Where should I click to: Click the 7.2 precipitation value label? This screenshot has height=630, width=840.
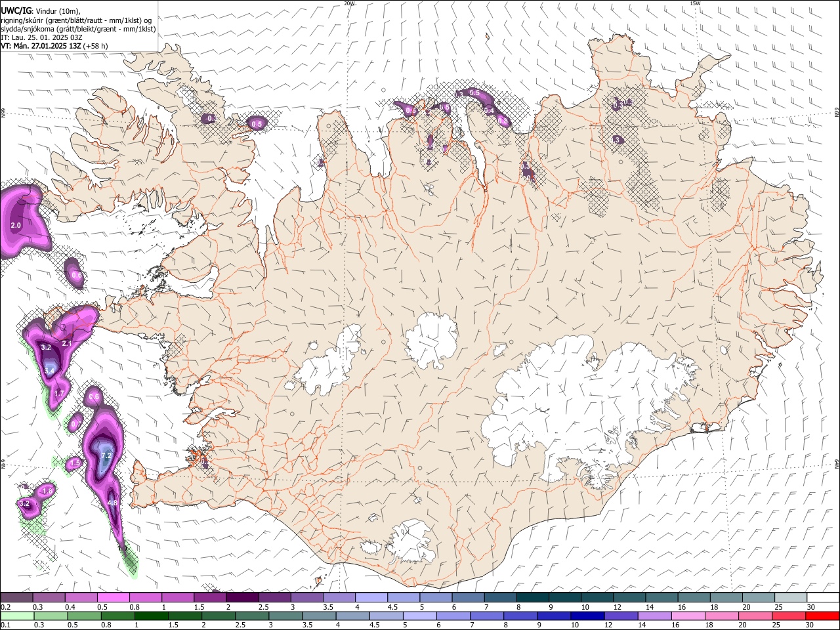pyautogui.click(x=106, y=455)
